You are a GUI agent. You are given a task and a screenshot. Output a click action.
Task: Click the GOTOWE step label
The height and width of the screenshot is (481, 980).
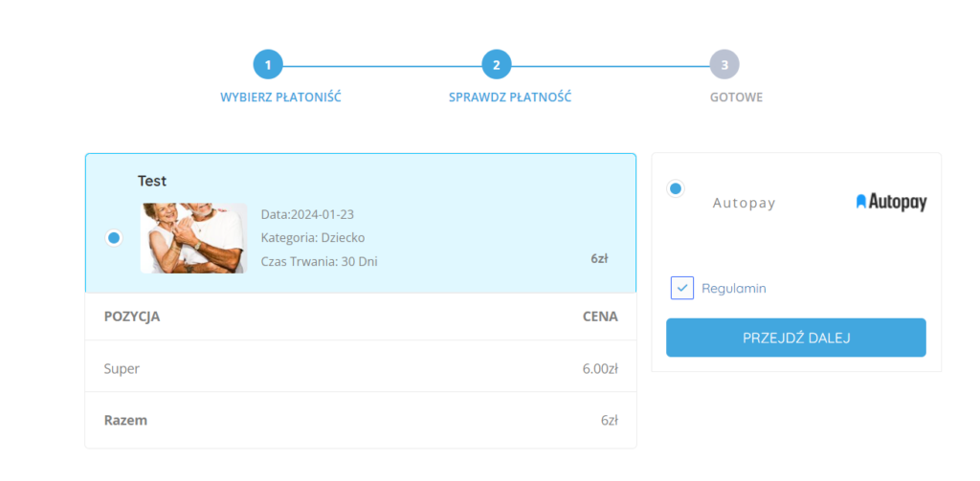tap(736, 98)
